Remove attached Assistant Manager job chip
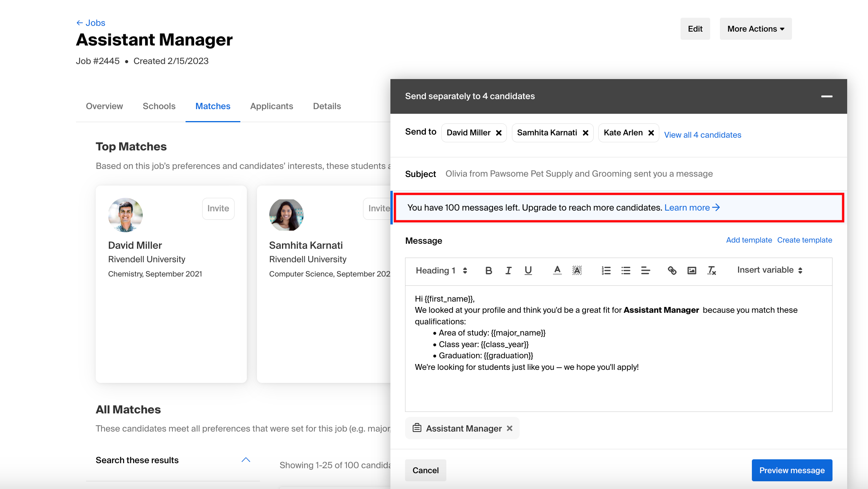The width and height of the screenshot is (868, 489). (510, 428)
